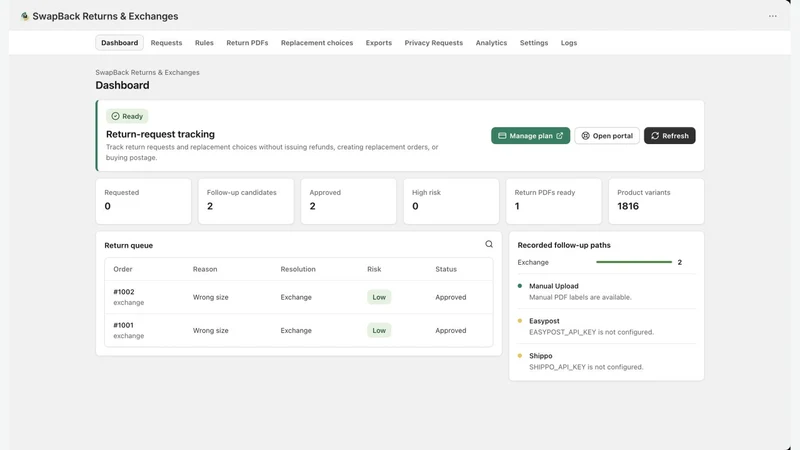Image resolution: width=800 pixels, height=450 pixels.
Task: View the Analytics tab
Action: point(491,43)
